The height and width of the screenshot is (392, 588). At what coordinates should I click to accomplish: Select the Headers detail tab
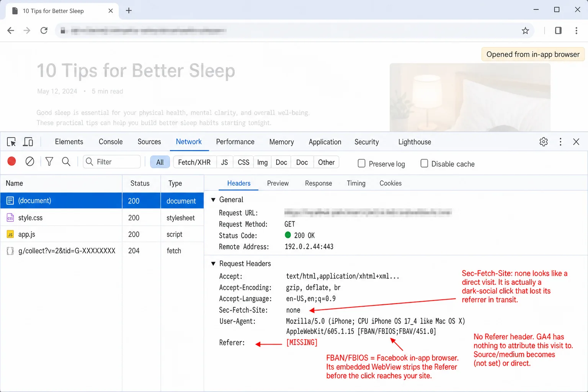[x=239, y=183]
